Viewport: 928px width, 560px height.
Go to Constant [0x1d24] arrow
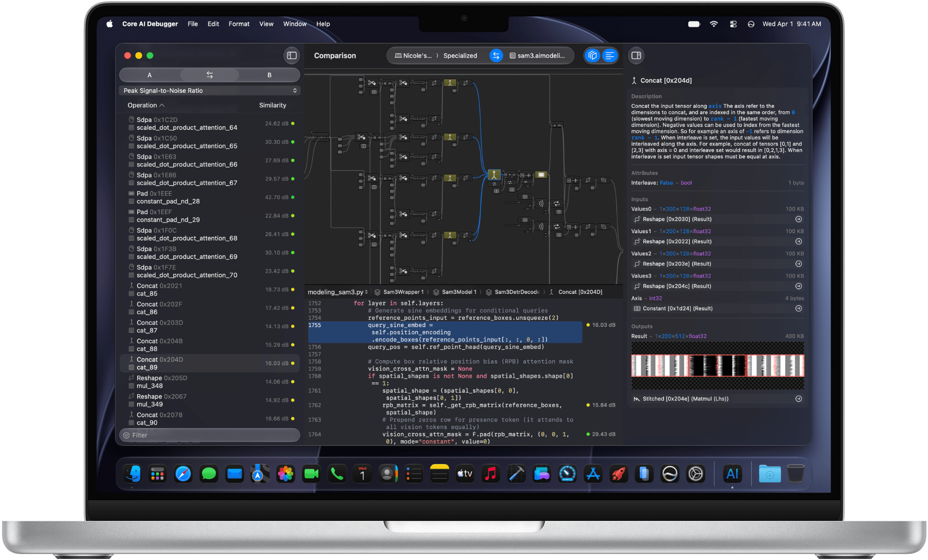pyautogui.click(x=799, y=309)
